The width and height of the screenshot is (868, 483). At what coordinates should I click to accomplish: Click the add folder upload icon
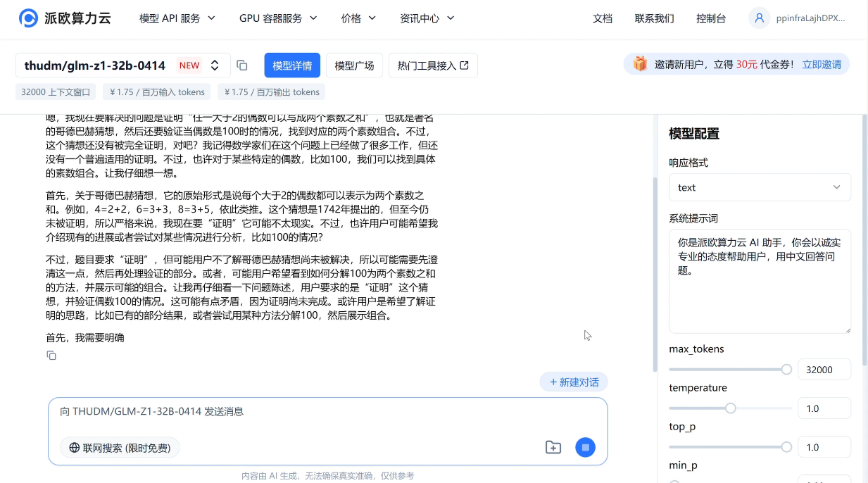(553, 447)
